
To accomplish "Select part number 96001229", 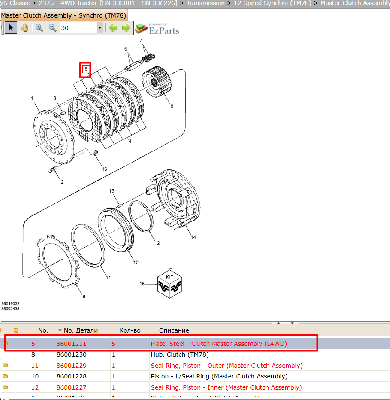I will pyautogui.click(x=71, y=366).
